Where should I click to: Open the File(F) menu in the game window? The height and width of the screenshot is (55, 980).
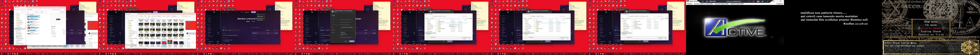pyautogui.click(x=690, y=4)
